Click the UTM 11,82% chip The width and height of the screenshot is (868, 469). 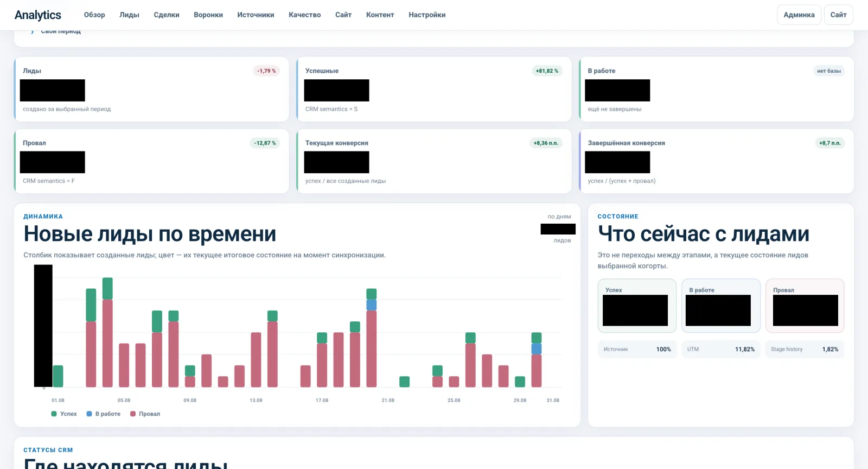pyautogui.click(x=721, y=349)
